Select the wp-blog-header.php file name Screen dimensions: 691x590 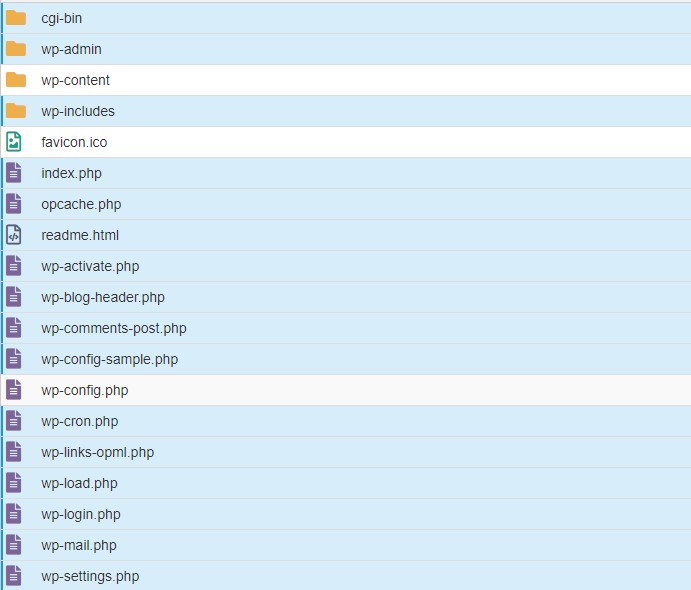pyautogui.click(x=103, y=297)
